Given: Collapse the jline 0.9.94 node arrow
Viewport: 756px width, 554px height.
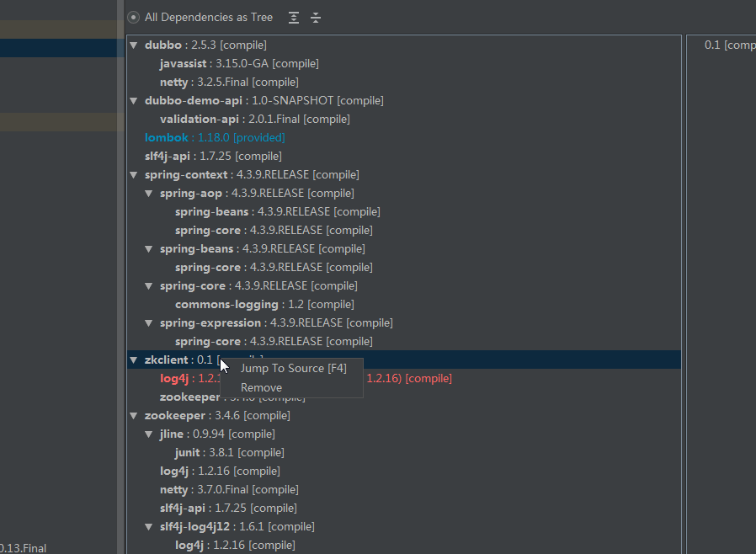Looking at the screenshot, I should click(x=149, y=434).
